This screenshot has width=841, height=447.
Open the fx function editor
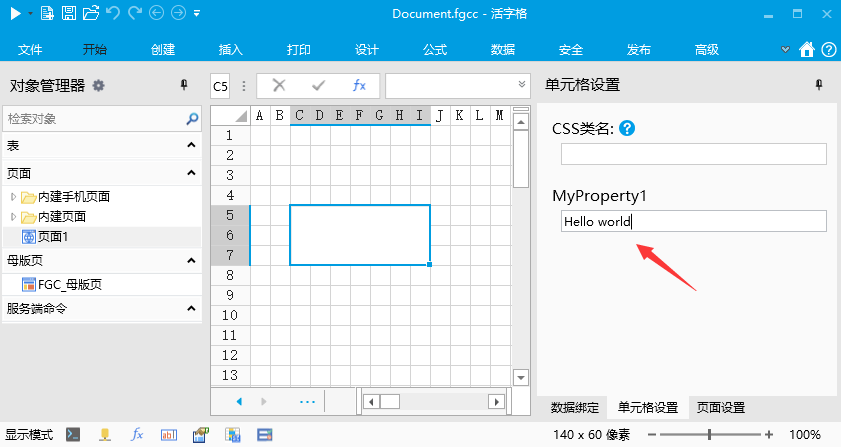[359, 85]
